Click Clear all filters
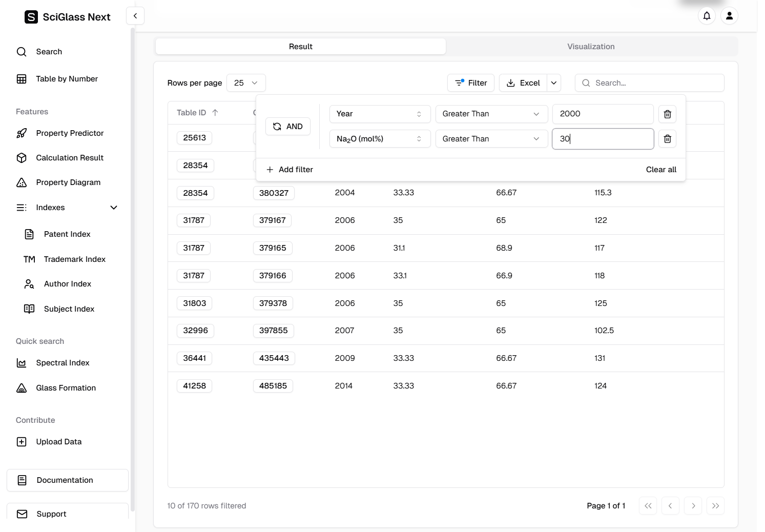 (660, 170)
